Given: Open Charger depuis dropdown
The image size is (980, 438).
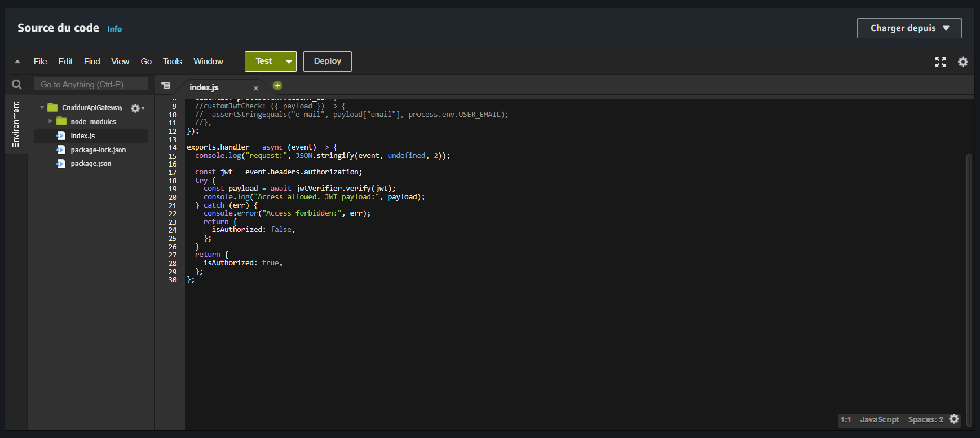Looking at the screenshot, I should 909,28.
